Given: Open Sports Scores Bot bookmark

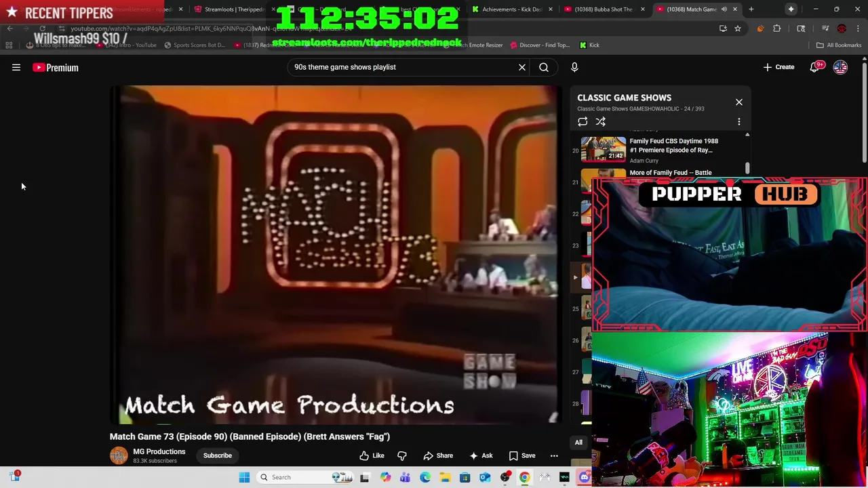Looking at the screenshot, I should tap(195, 45).
